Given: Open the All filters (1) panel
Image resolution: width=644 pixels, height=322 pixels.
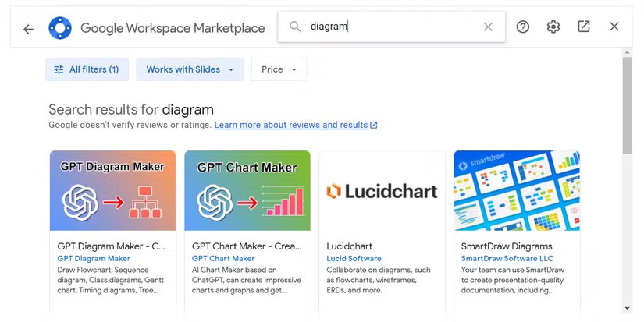Looking at the screenshot, I should tap(87, 69).
